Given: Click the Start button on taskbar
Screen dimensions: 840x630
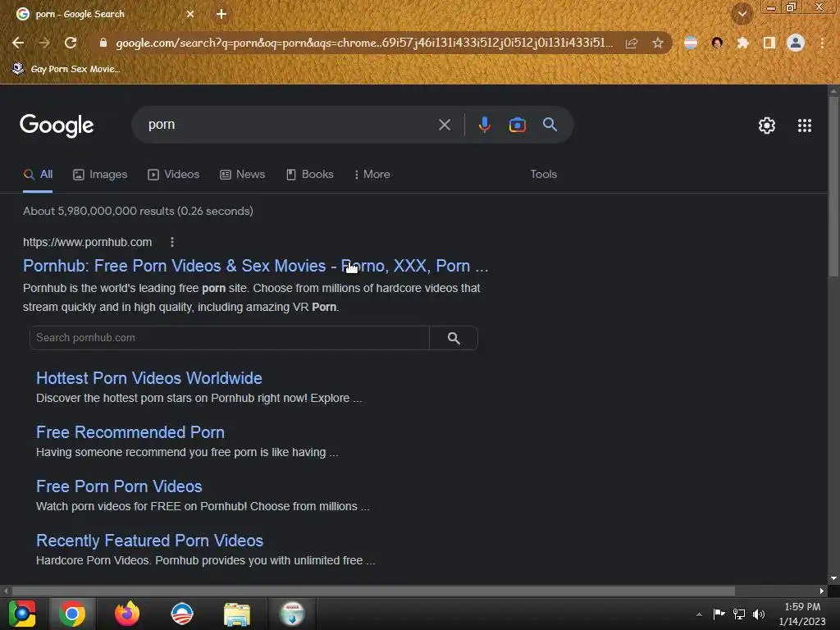Looking at the screenshot, I should point(22,614).
